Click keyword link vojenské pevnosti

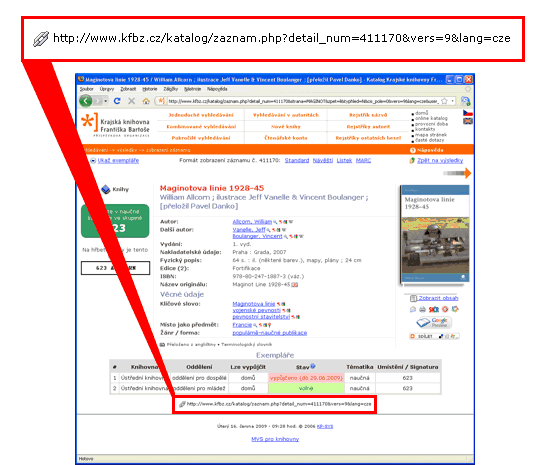pos(256,310)
